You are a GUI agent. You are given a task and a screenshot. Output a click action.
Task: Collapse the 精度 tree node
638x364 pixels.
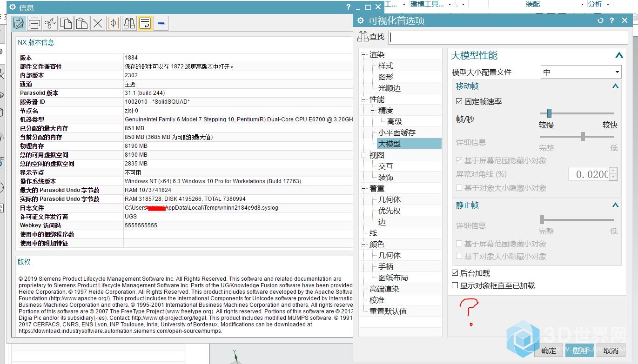(x=373, y=111)
